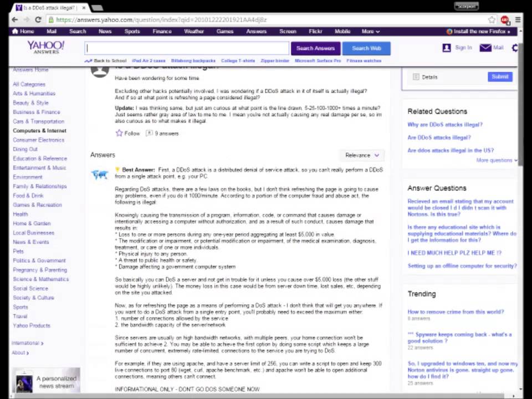This screenshot has height=399, width=532.
Task: Click the Search Web button
Action: [366, 48]
